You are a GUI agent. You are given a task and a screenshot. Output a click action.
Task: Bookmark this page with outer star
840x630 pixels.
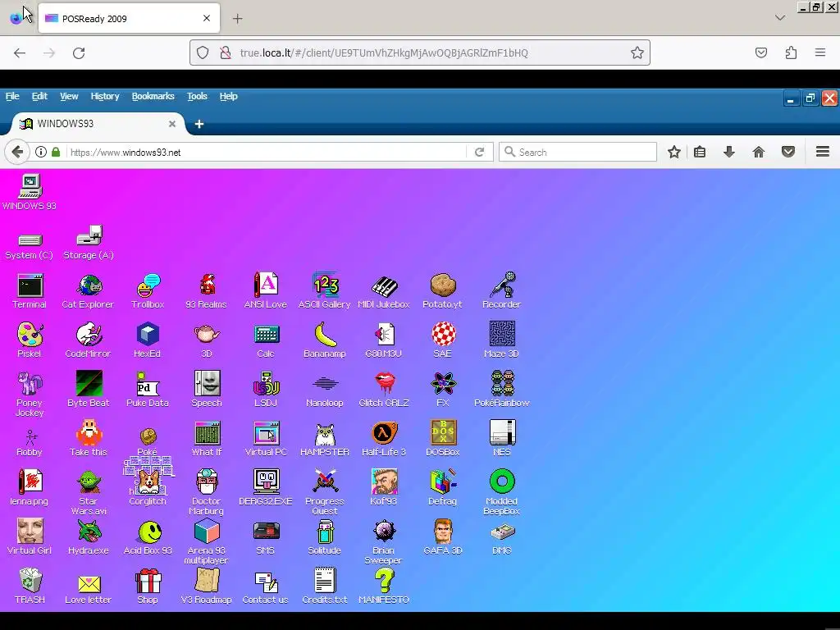637,52
